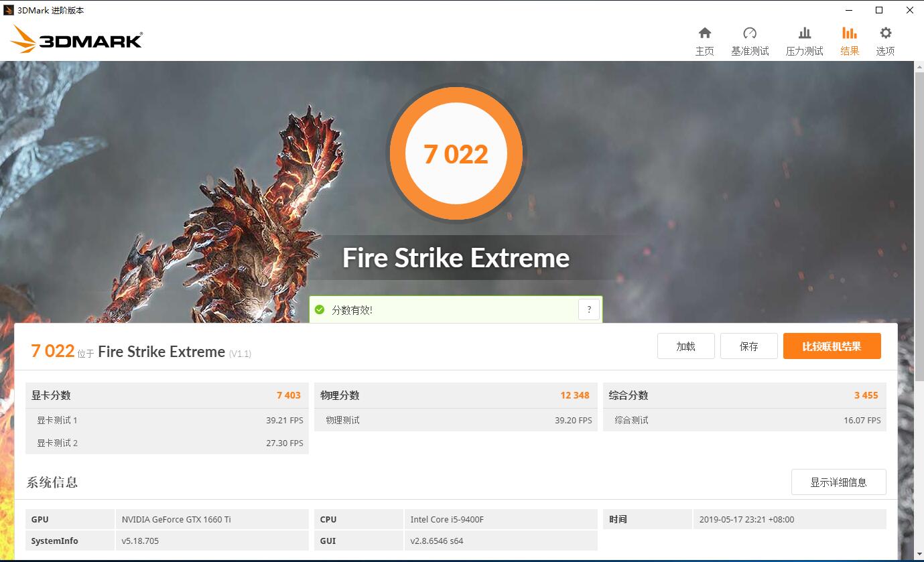This screenshot has height=562, width=924.
Task: Click the 显示详细信息 button
Action: 838,482
